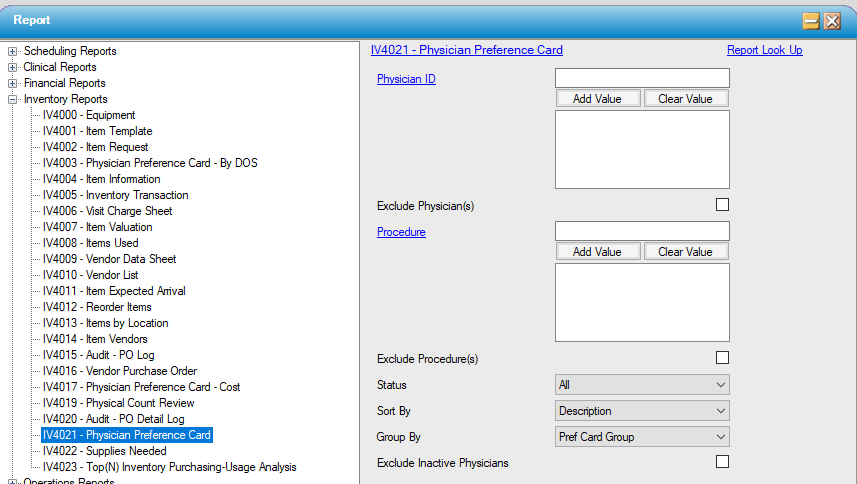The width and height of the screenshot is (857, 484).
Task: Expand the Scheduling Reports tree node
Action: (x=13, y=51)
